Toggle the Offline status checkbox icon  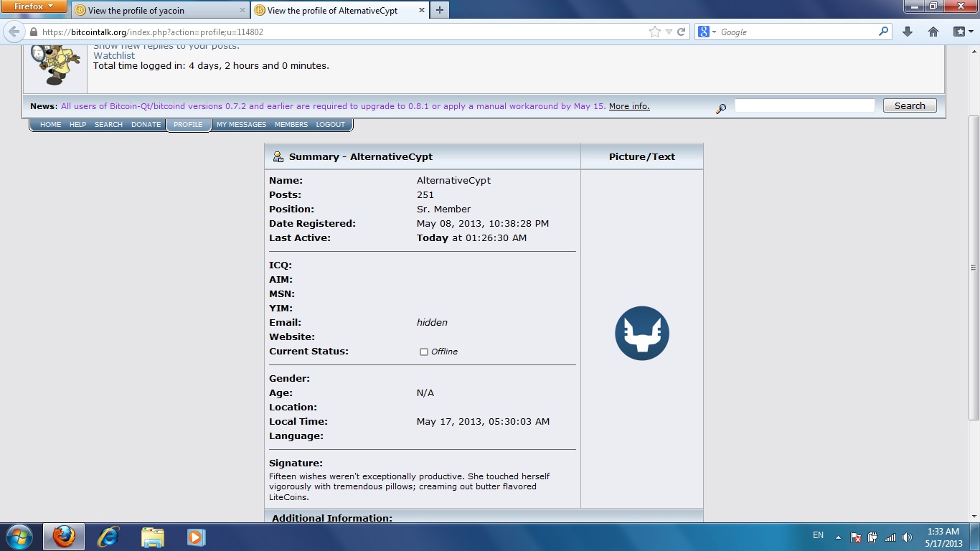coord(424,352)
